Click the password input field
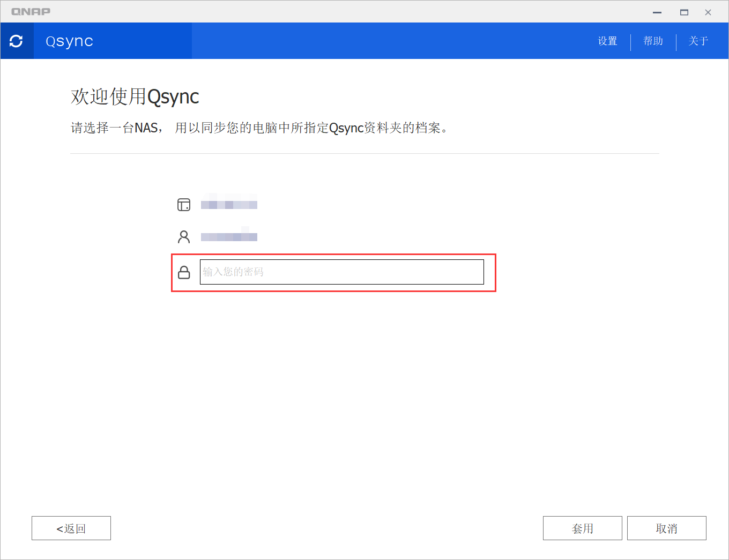The height and width of the screenshot is (560, 729). click(342, 272)
